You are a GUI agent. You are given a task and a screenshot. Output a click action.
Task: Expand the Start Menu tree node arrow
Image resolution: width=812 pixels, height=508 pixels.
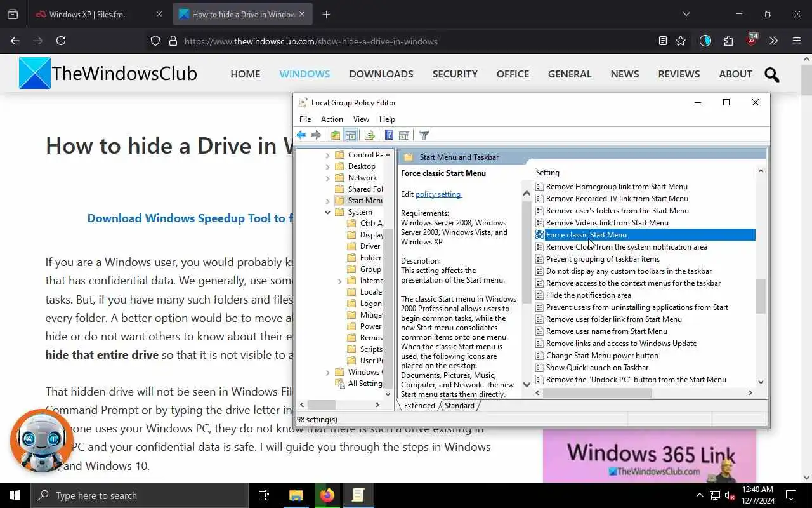(328, 201)
